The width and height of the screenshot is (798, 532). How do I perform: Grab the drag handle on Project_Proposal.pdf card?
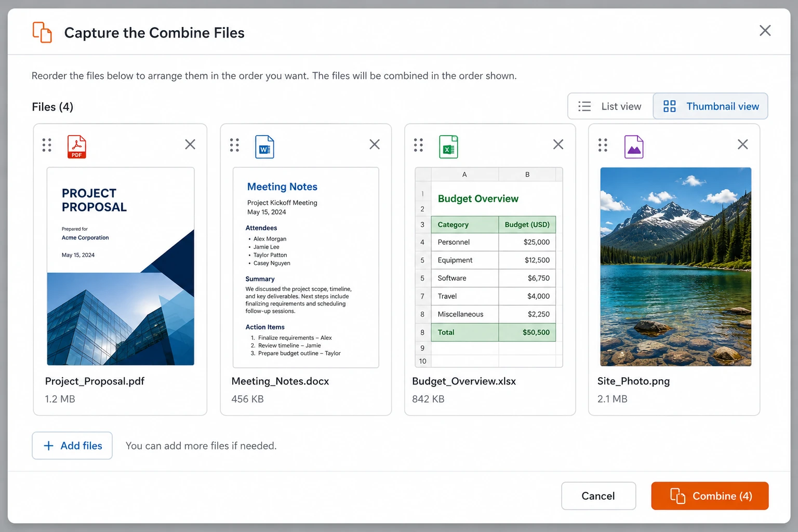[x=47, y=145]
